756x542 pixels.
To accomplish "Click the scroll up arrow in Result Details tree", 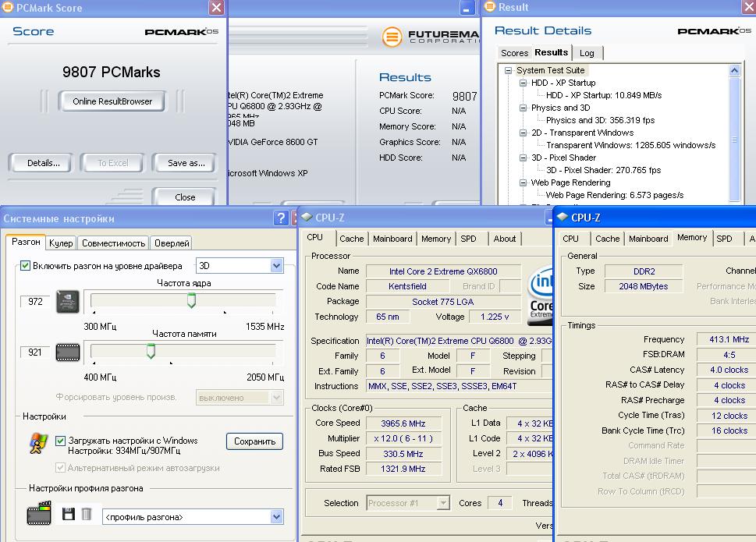I will click(734, 70).
